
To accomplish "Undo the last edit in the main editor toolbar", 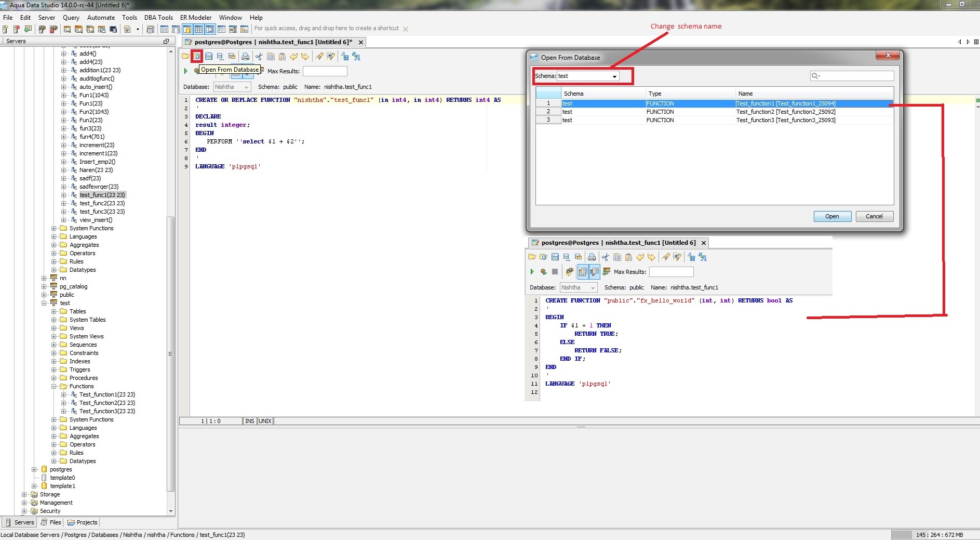I will (x=293, y=56).
